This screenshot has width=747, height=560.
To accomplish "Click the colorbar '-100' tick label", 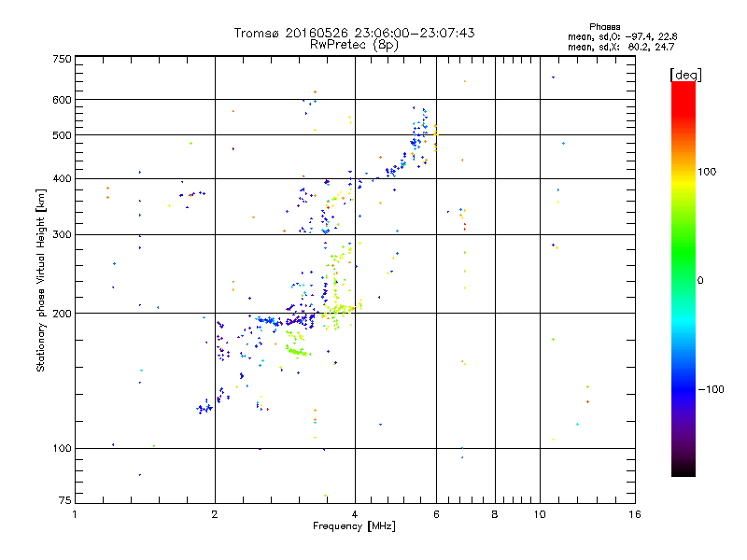I will pyautogui.click(x=711, y=389).
